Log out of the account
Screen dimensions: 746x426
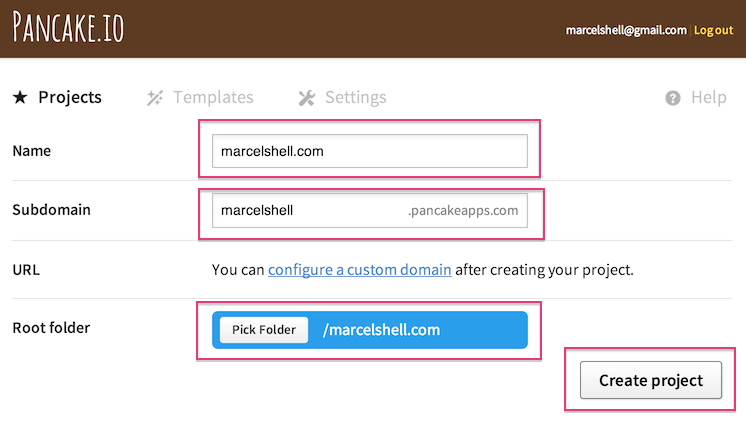[713, 30]
